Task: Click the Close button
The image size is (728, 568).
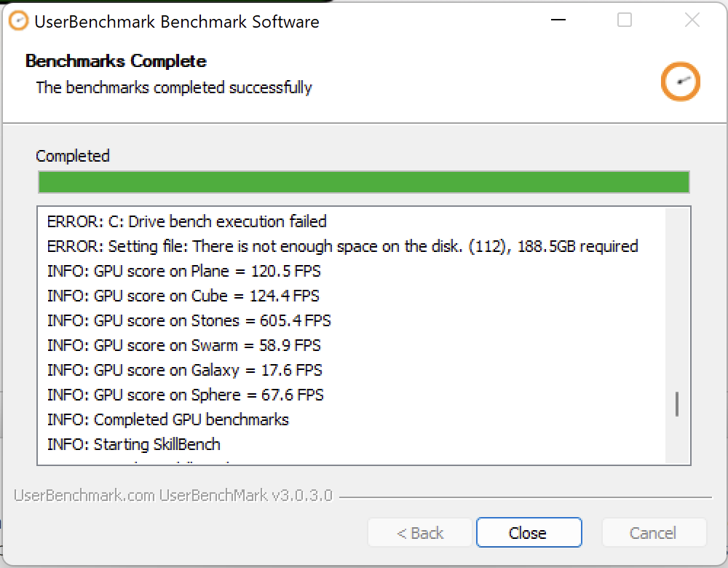Action: [529, 532]
